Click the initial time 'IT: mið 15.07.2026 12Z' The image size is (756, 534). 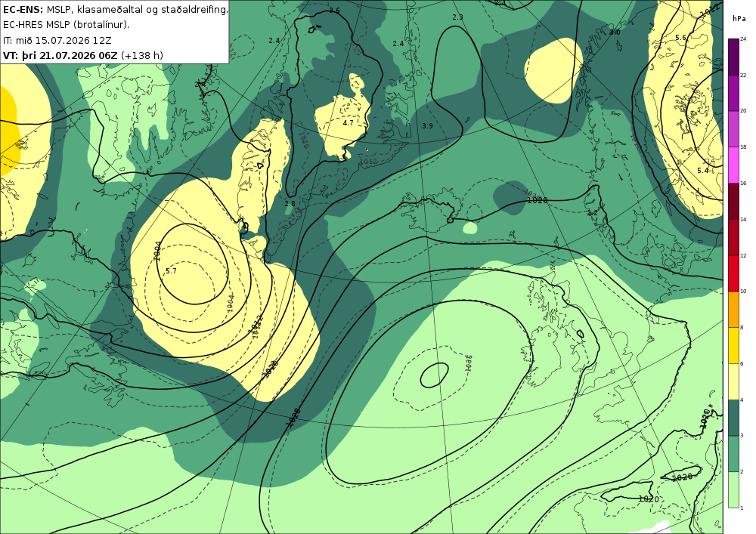point(57,40)
